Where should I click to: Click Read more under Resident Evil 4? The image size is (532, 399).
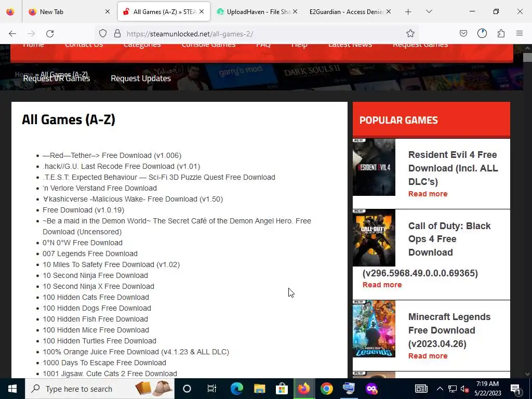(428, 194)
